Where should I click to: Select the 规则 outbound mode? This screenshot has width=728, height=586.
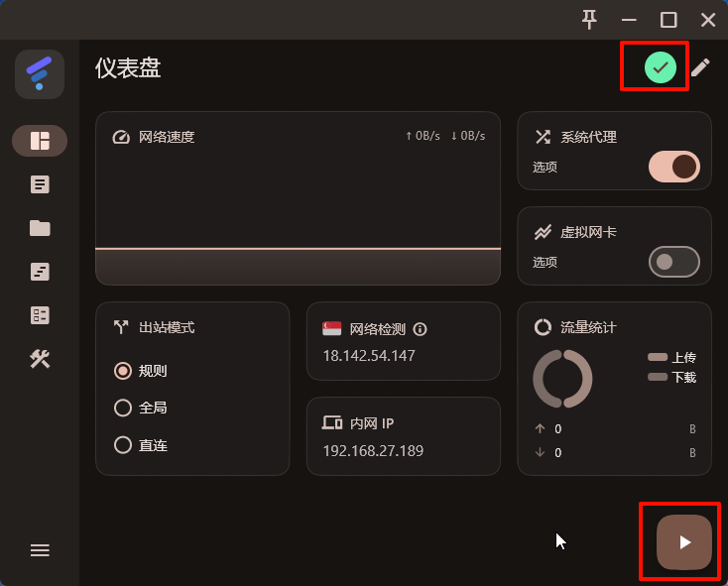(141, 371)
